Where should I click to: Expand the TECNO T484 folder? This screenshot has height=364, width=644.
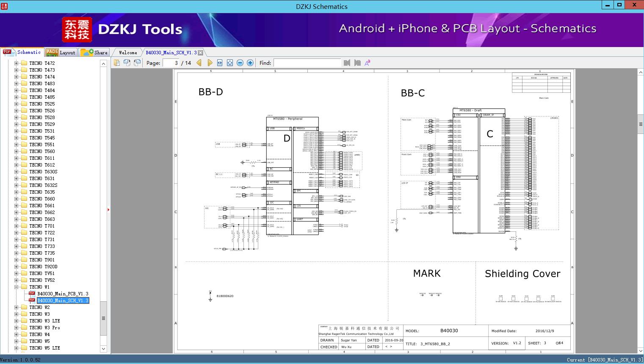click(16, 90)
